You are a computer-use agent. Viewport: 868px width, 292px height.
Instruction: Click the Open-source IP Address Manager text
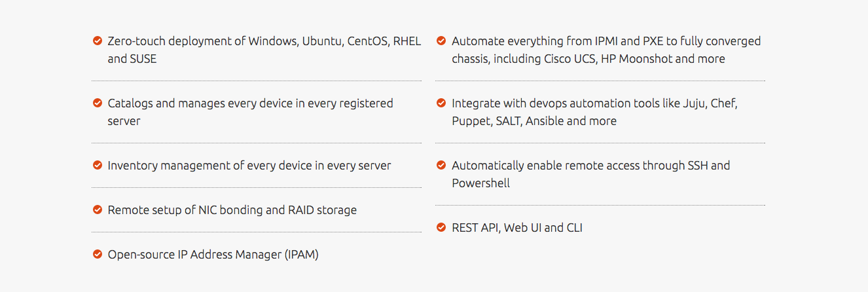click(213, 255)
